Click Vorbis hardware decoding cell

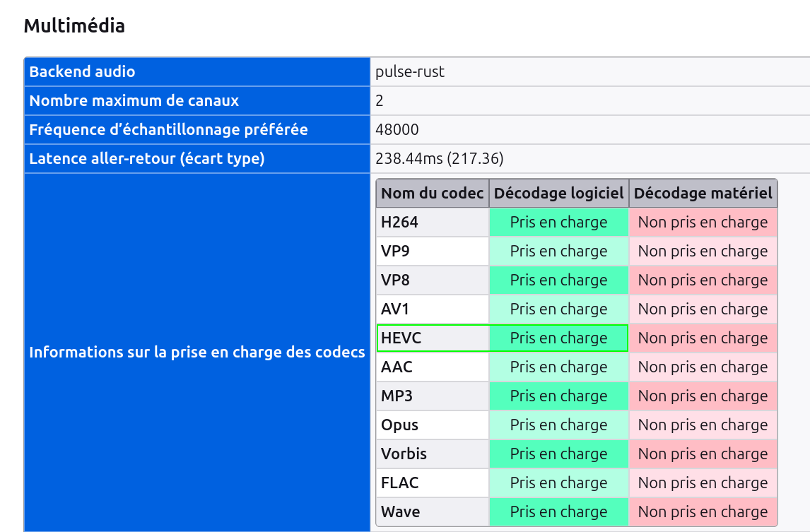(x=703, y=454)
